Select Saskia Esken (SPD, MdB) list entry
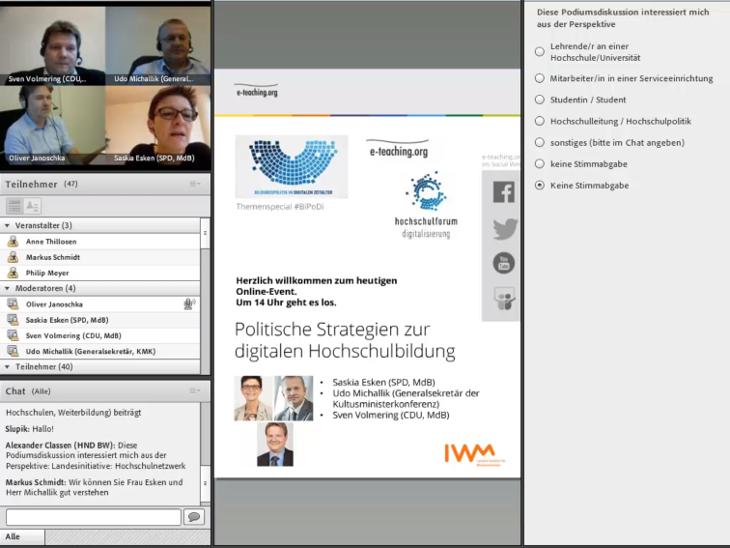This screenshot has height=548, width=730. coord(100,320)
